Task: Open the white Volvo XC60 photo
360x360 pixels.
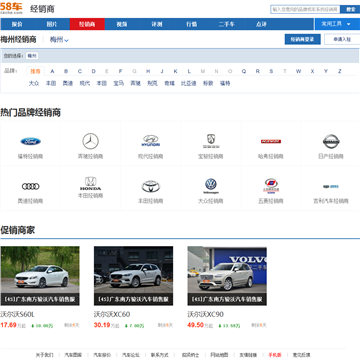Action: pos(133,276)
